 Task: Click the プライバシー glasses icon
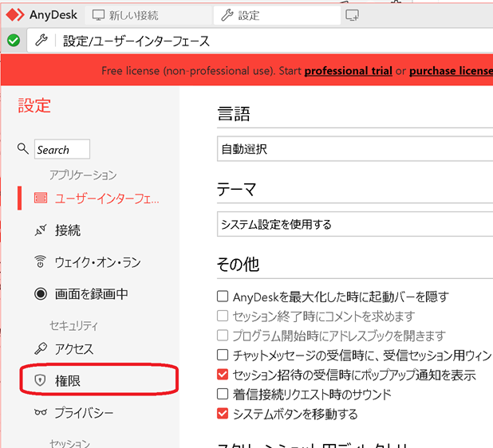(41, 412)
